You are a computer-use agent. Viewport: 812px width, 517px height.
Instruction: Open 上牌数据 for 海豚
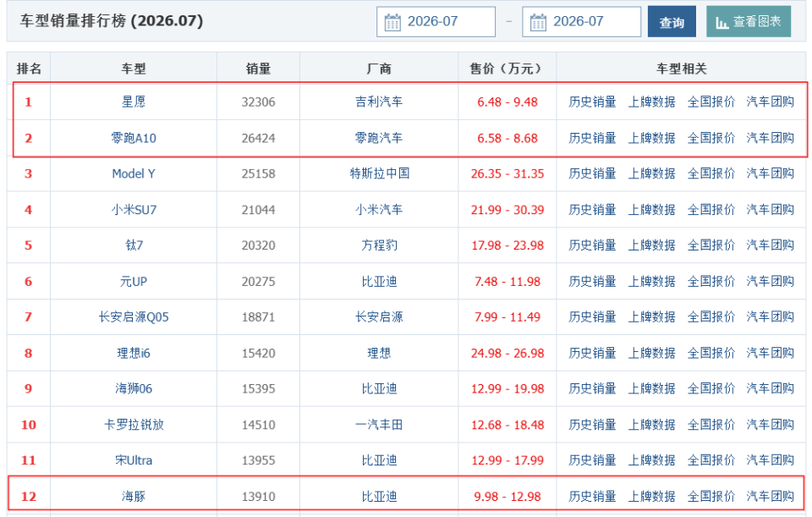click(x=651, y=497)
